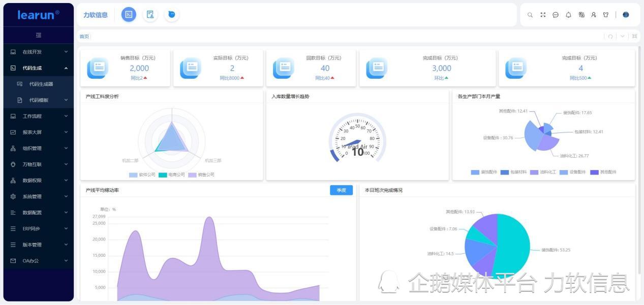Viewport: 644px width, 305px height.
Task: Click the 万物互联 sidebar icon
Action: tap(13, 164)
